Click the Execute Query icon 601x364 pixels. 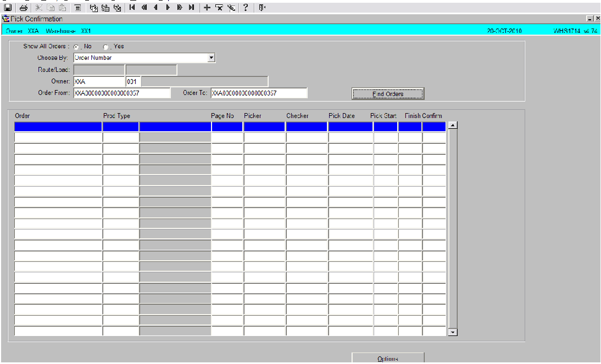[105, 8]
